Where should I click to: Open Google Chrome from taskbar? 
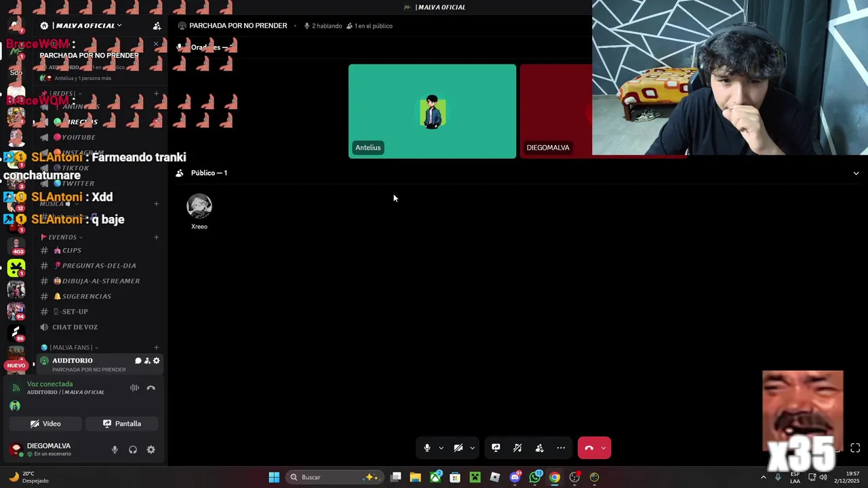coord(555,477)
